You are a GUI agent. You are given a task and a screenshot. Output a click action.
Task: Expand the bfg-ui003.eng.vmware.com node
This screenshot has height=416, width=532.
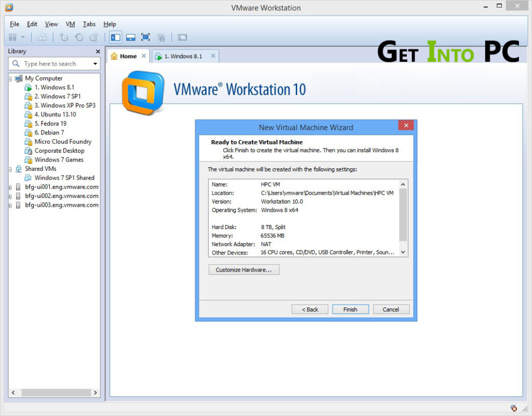[x=10, y=206]
